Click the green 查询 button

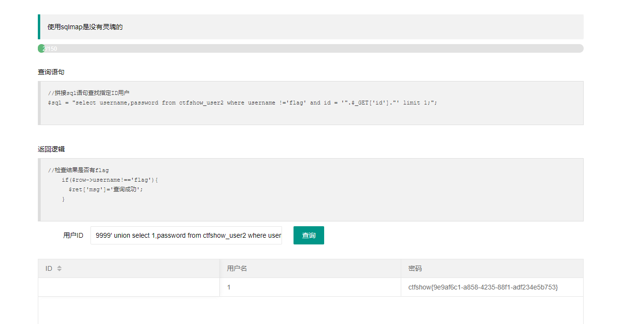[308, 235]
